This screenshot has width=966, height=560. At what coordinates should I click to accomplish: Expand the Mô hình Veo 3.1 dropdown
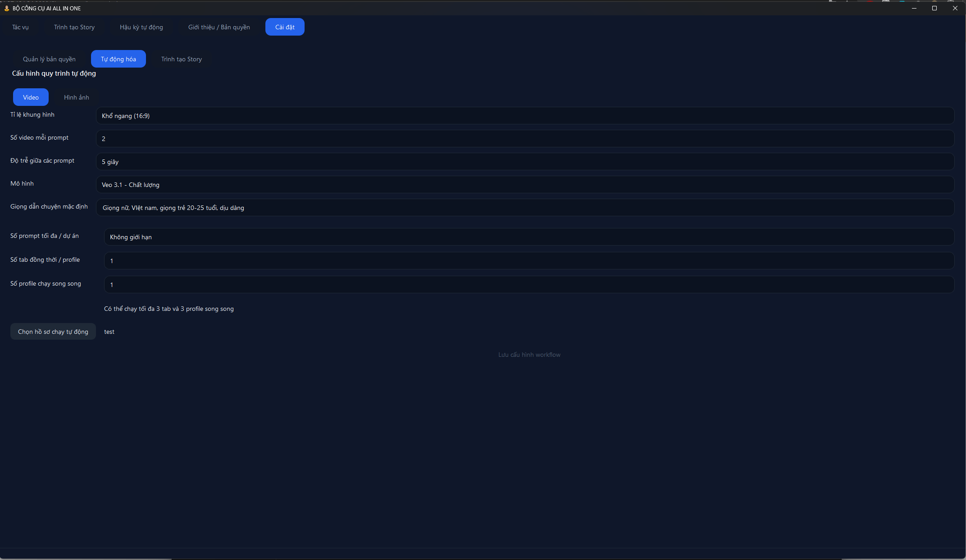(x=525, y=185)
